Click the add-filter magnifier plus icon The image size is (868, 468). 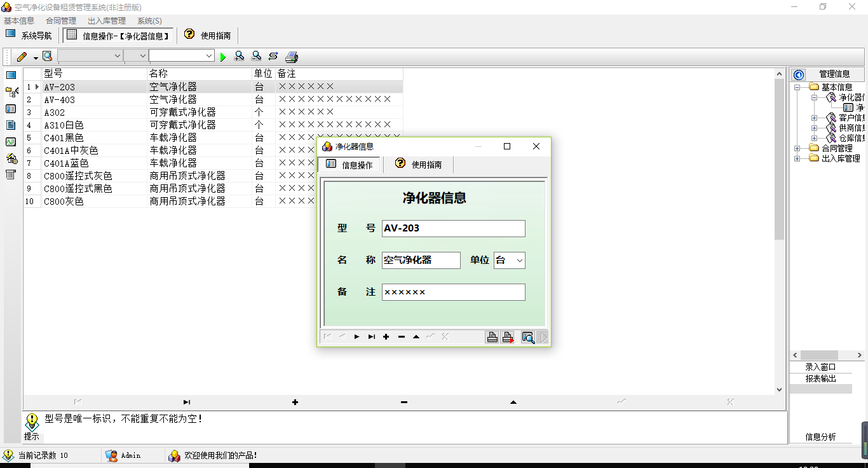pos(240,57)
